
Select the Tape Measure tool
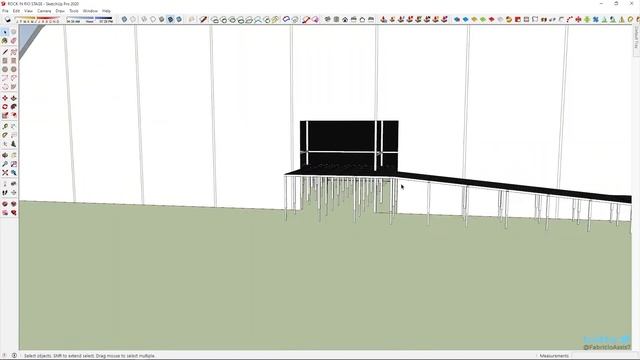5,127
